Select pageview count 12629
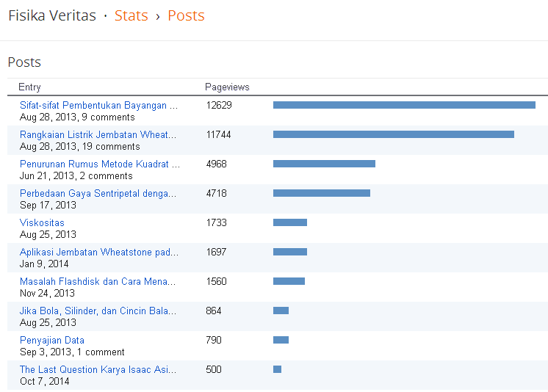The width and height of the screenshot is (548, 392). pyautogui.click(x=219, y=105)
